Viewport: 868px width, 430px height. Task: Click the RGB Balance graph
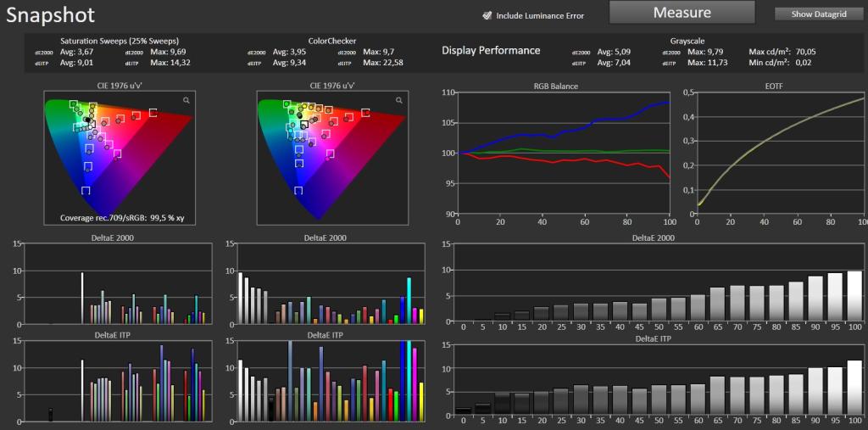pos(564,153)
